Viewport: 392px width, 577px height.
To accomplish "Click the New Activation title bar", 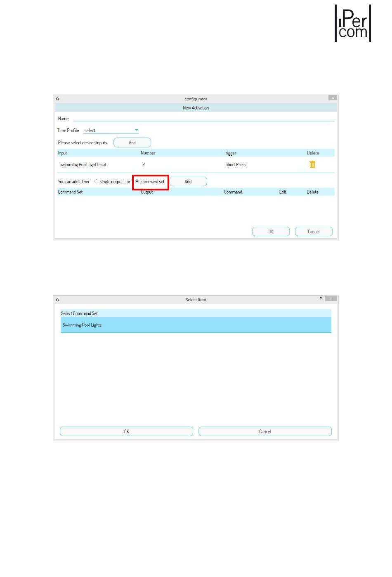I will 196,108.
